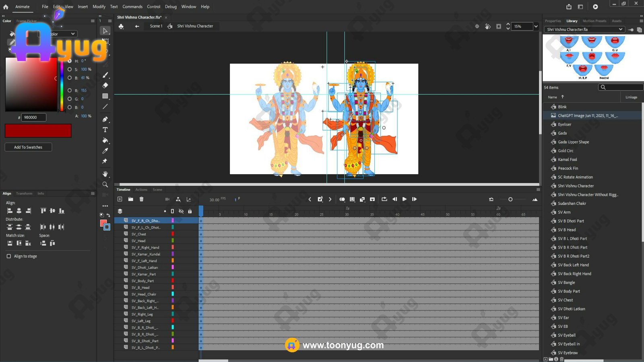644x362 pixels.
Task: Select the Asset Warp pin tool
Action: coord(105,161)
